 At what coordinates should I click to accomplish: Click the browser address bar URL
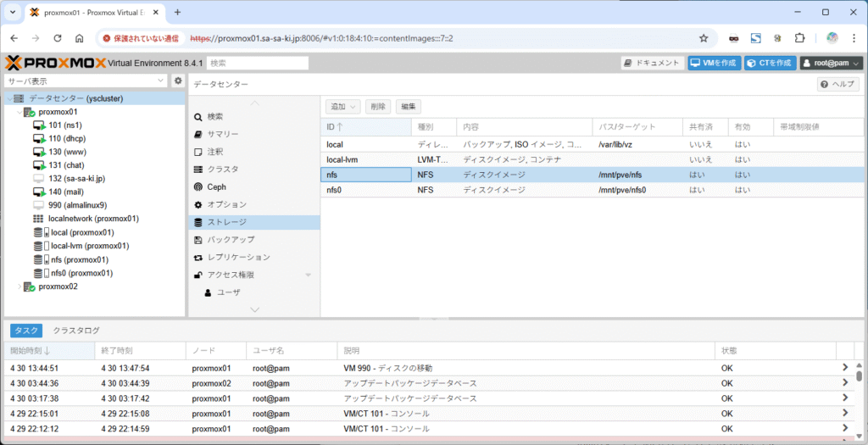(321, 38)
